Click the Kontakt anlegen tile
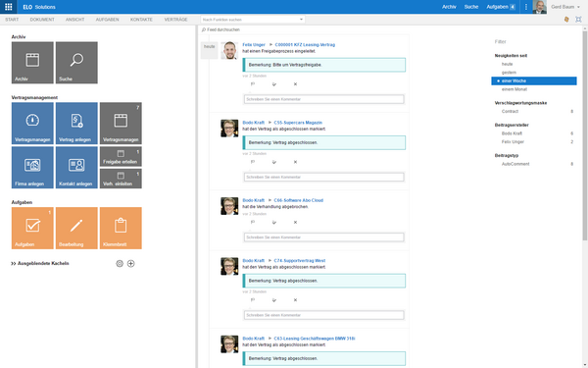Image resolution: width=588 pixels, height=368 pixels. (x=76, y=168)
